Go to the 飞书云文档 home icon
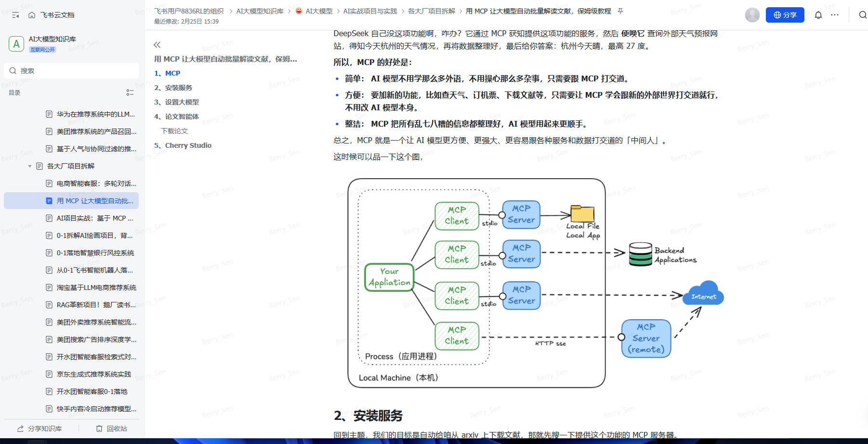 (32, 15)
